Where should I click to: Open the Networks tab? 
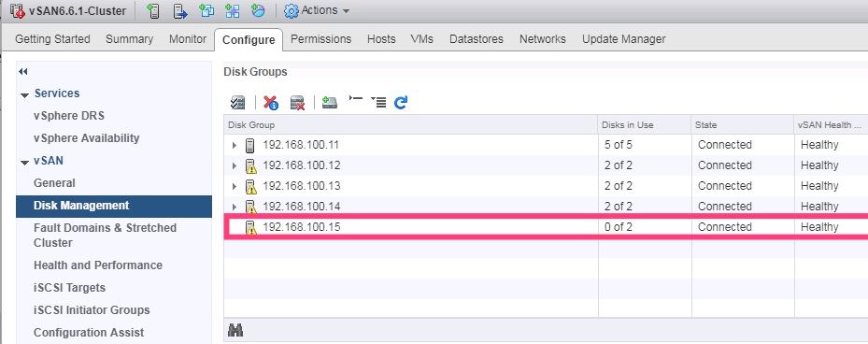[543, 39]
